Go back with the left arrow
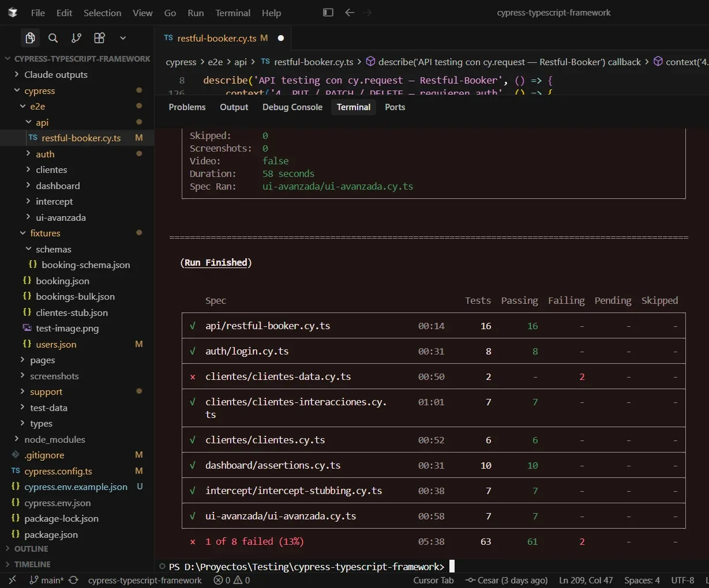709x588 pixels. 350,13
